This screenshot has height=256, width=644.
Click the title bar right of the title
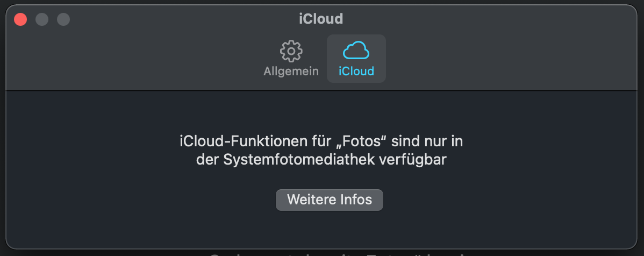[484, 19]
